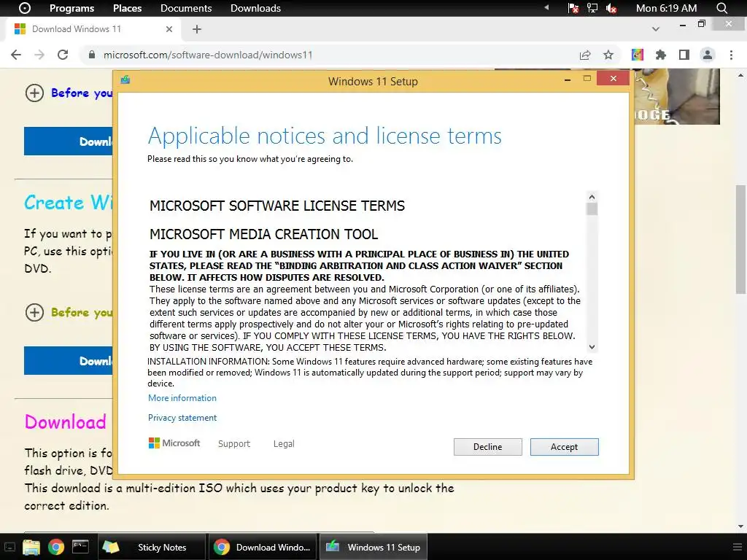The image size is (747, 560).
Task: Click the show desktop icon in taskbar
Action: pos(9,547)
